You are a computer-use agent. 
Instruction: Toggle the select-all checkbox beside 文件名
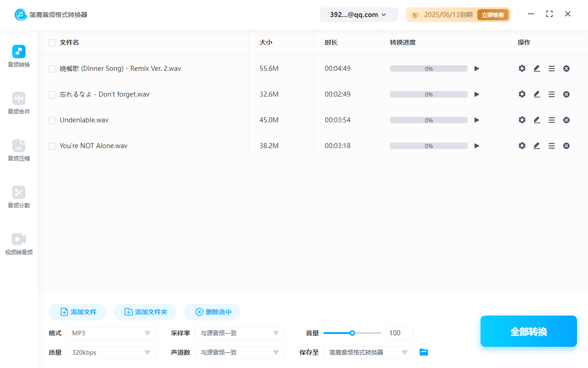[x=52, y=43]
